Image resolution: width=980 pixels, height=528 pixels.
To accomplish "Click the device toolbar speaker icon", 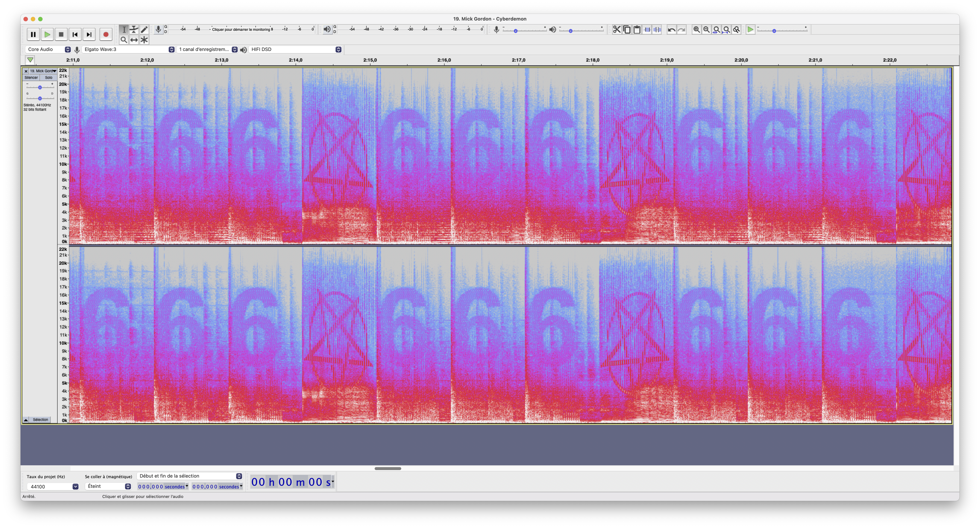I will pos(244,49).
